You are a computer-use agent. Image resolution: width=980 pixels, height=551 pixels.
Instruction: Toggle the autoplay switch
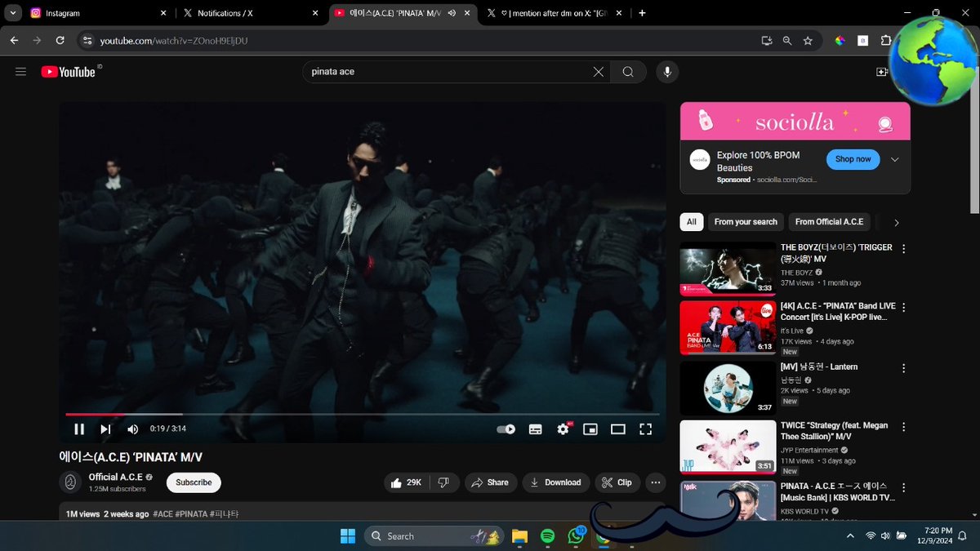506,429
